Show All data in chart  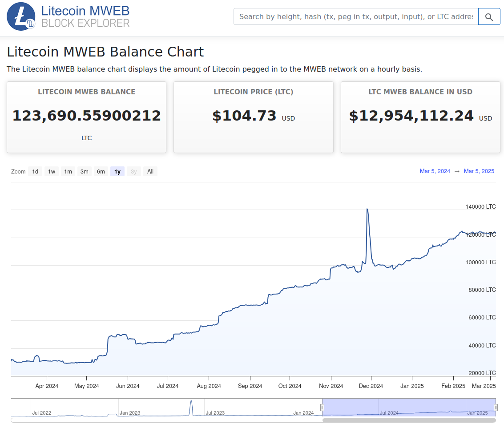(x=150, y=171)
